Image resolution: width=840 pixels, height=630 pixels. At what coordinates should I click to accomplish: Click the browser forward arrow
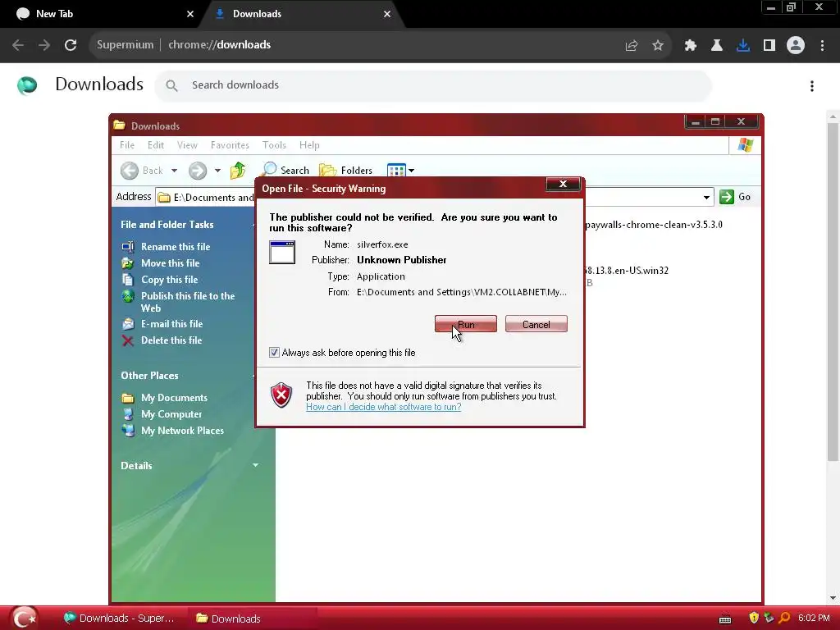tap(44, 45)
